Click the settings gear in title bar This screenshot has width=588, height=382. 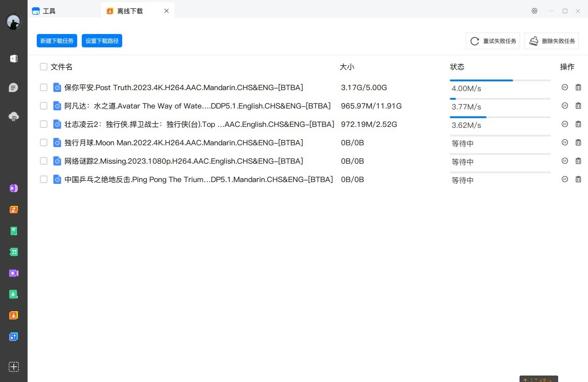click(534, 11)
